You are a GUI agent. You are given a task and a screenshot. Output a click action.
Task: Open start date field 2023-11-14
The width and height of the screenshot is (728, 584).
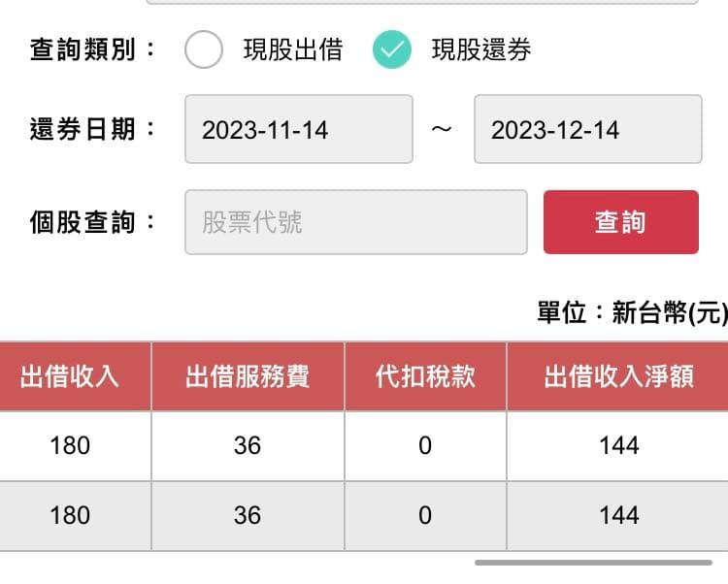point(298,129)
